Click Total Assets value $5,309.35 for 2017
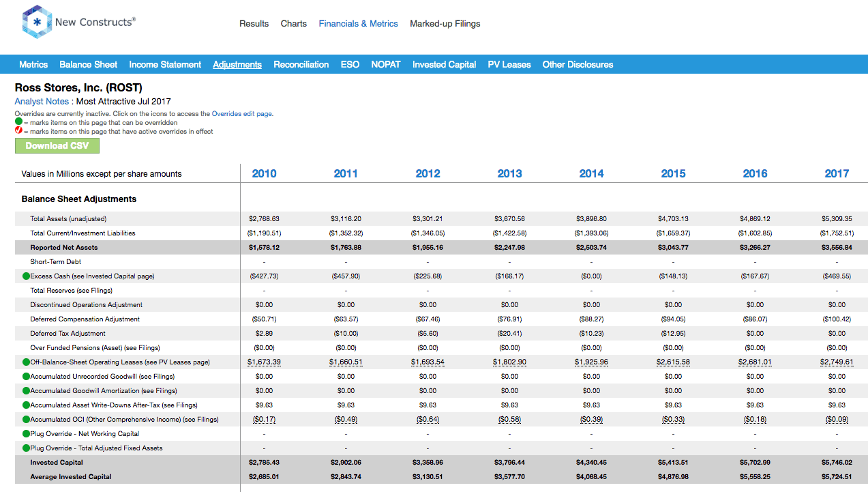Screen dimensions: 868x492 point(837,219)
